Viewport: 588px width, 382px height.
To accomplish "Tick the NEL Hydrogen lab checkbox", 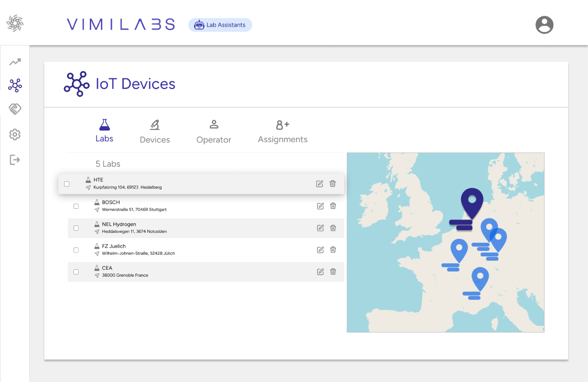I will pyautogui.click(x=76, y=228).
